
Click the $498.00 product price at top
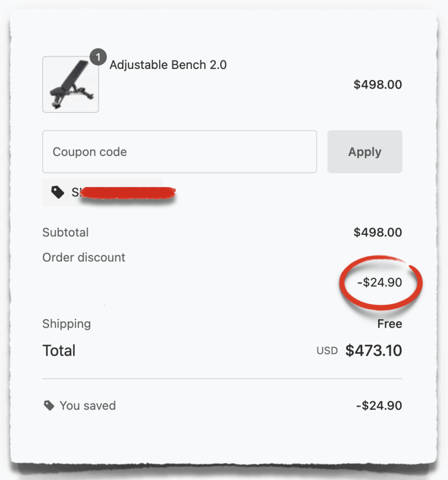point(377,84)
